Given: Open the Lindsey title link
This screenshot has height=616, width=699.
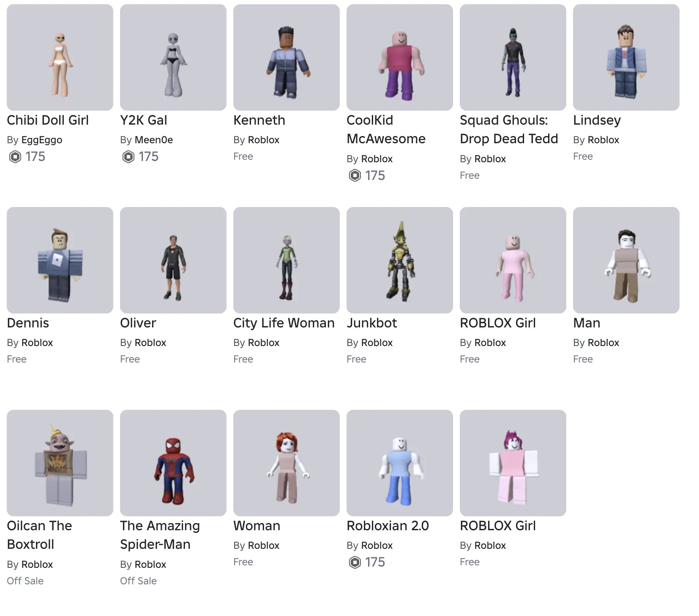Looking at the screenshot, I should [x=597, y=120].
